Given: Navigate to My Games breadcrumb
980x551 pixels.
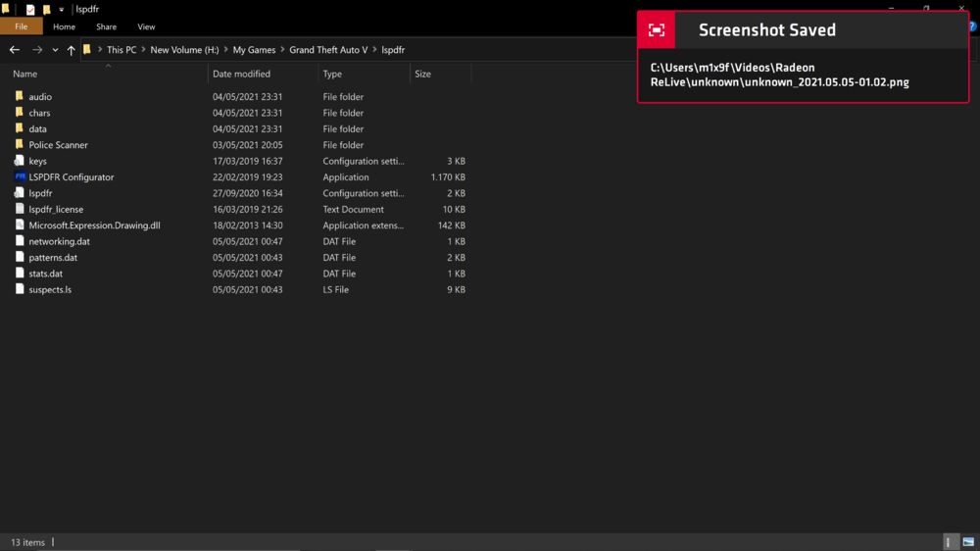Looking at the screenshot, I should click(254, 50).
